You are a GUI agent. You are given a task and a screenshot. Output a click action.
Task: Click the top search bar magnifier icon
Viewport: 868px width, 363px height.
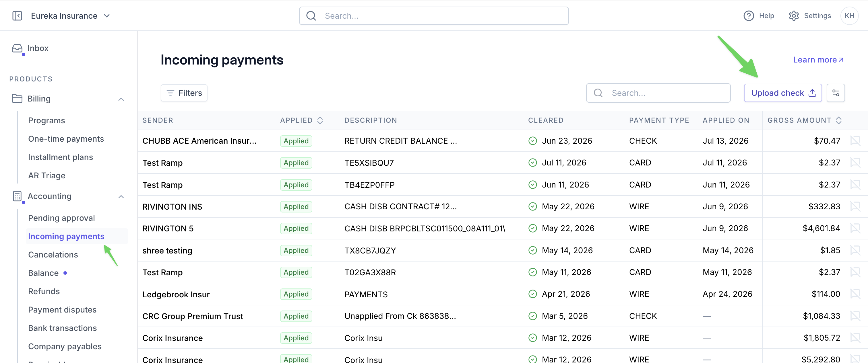(x=311, y=16)
